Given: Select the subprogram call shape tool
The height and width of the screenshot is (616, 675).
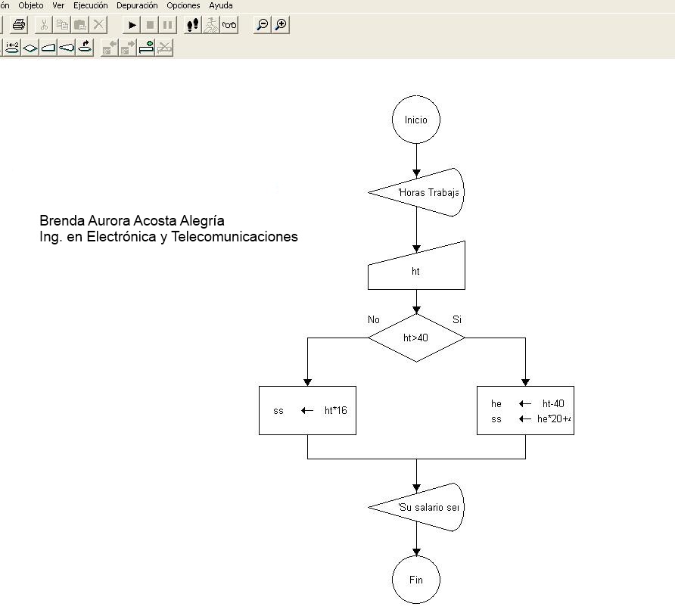Looking at the screenshot, I should (x=85, y=47).
